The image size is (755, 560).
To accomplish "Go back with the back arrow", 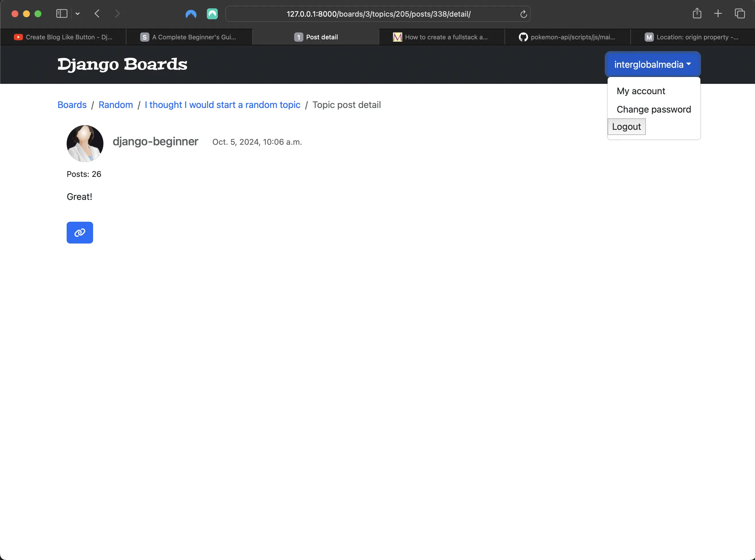I will 97,13.
